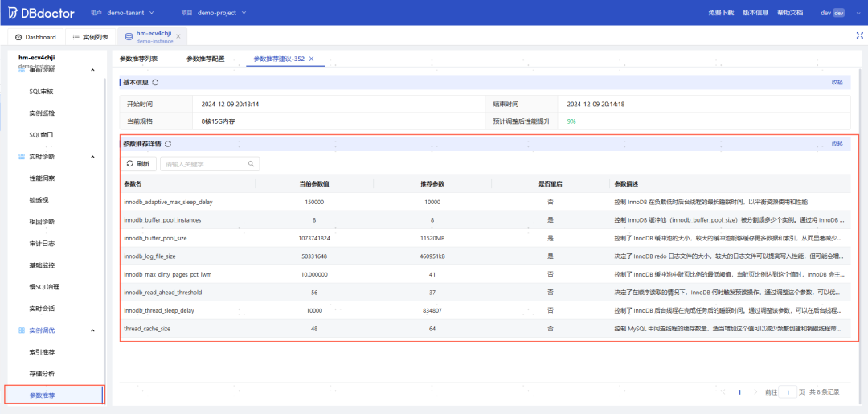This screenshot has width=868, height=414.
Task: Click the 实时诊断 group icon
Action: pos(23,157)
